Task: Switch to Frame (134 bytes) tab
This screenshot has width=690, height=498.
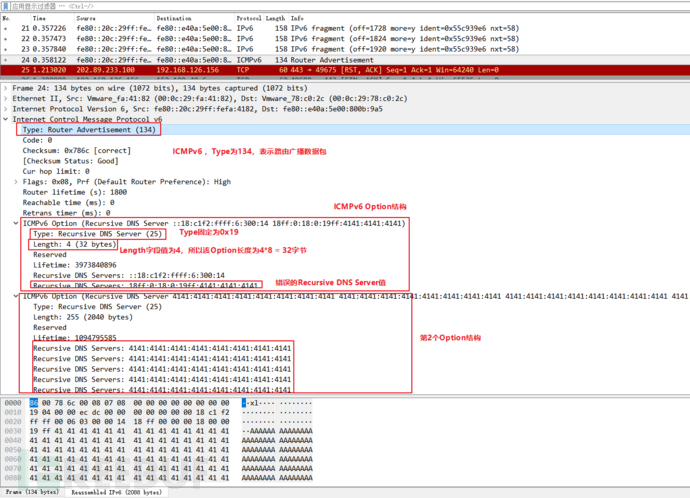Action: click(x=32, y=492)
